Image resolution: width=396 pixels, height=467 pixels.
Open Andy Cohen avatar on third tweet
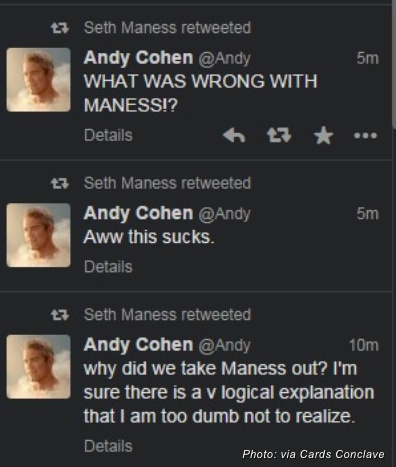tap(39, 367)
